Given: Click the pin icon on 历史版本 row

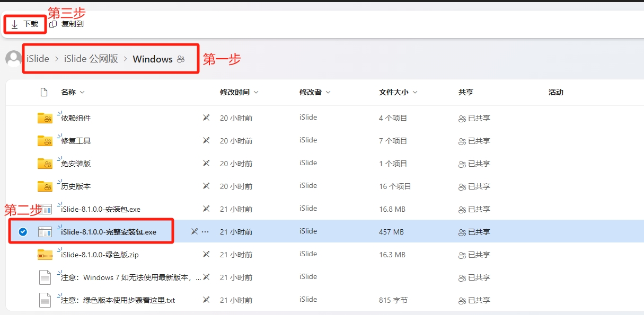Looking at the screenshot, I should pos(206,186).
